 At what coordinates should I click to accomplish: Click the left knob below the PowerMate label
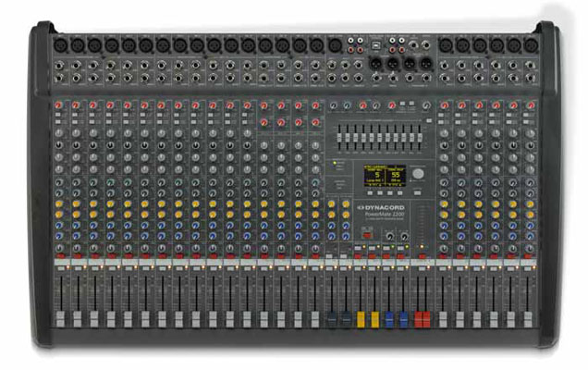(390, 238)
